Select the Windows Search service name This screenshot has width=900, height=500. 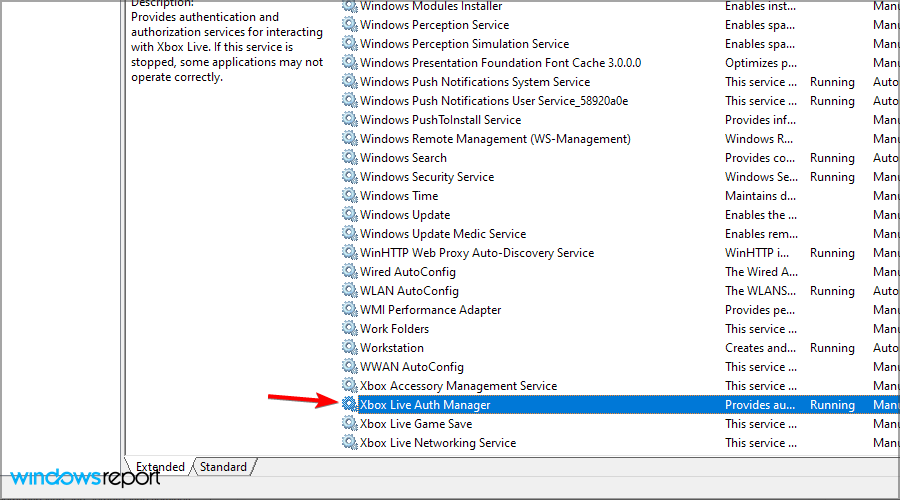click(x=403, y=158)
